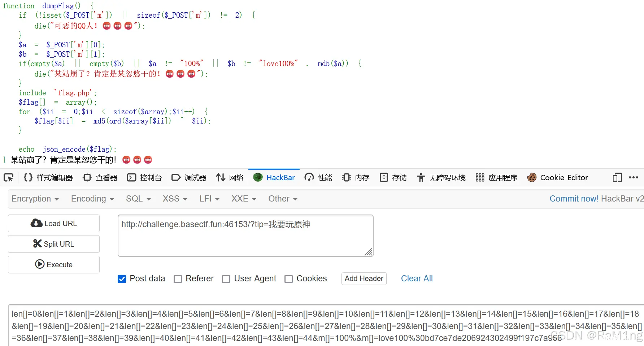Click the Split URL button
Viewport: 644px width, 346px height.
54,244
